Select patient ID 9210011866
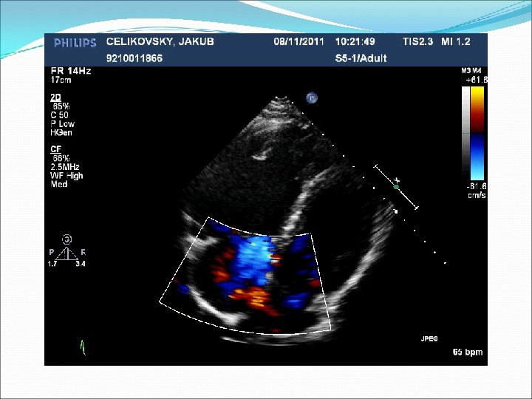The image size is (532, 399). click(x=134, y=58)
